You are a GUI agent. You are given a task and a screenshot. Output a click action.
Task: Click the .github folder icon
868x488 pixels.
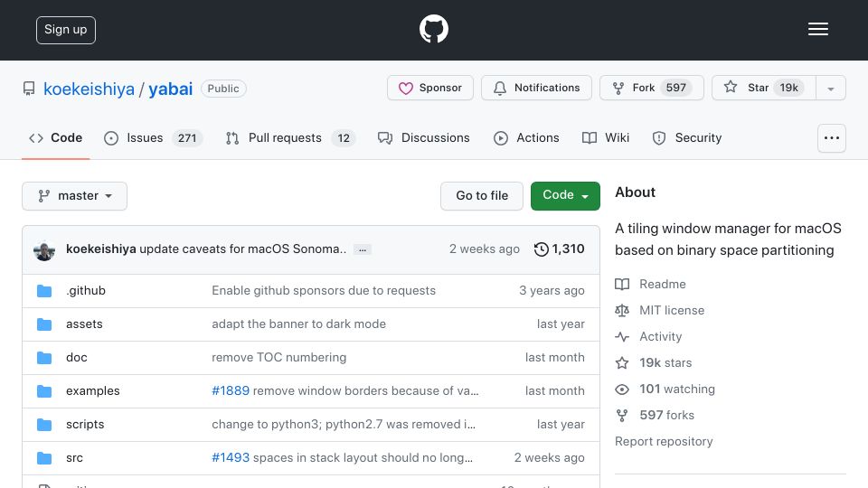click(44, 290)
